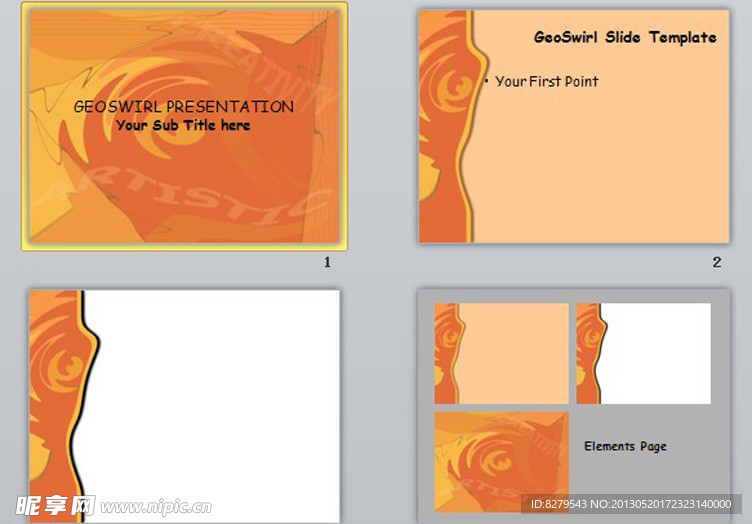Select the blank white slide 3 thumbnail
Image resolution: width=752 pixels, height=524 pixels.
point(185,406)
